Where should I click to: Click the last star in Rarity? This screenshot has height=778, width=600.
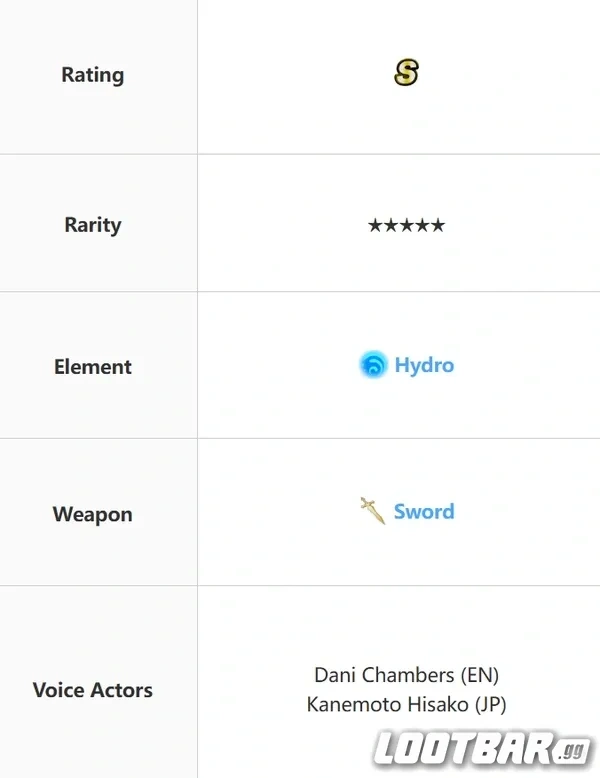438,226
